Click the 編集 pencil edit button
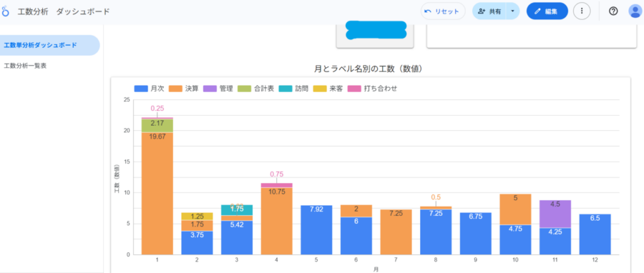Viewport: 644px width, 273px height. coord(547,11)
